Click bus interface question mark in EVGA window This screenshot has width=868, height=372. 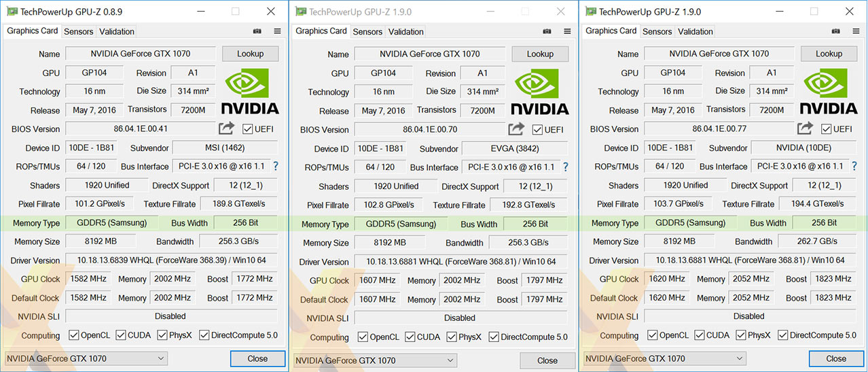[565, 167]
